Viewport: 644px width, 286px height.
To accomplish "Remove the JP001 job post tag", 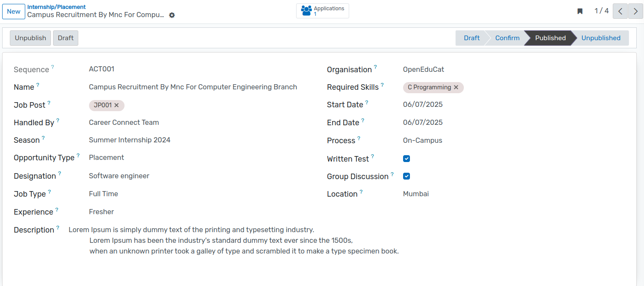I will [x=116, y=105].
